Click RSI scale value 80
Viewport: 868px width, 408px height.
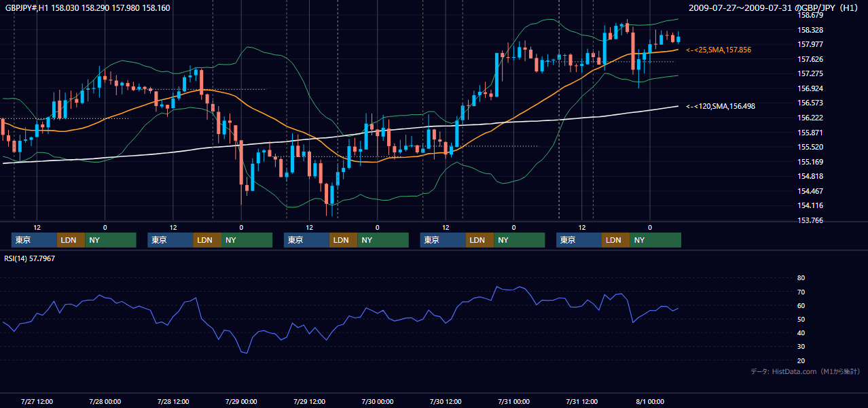(801, 278)
